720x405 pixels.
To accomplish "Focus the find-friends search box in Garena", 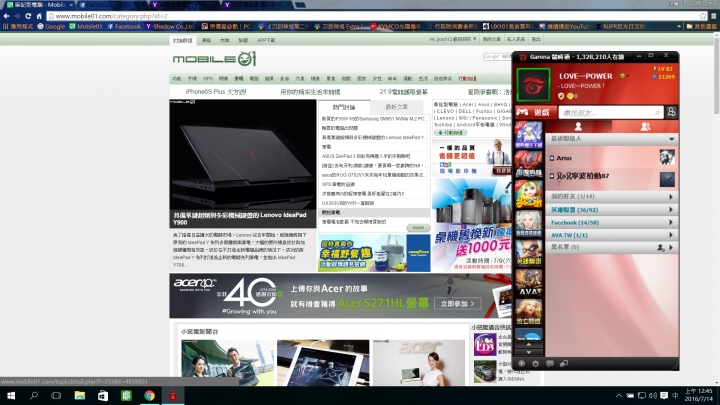I will (x=611, y=112).
